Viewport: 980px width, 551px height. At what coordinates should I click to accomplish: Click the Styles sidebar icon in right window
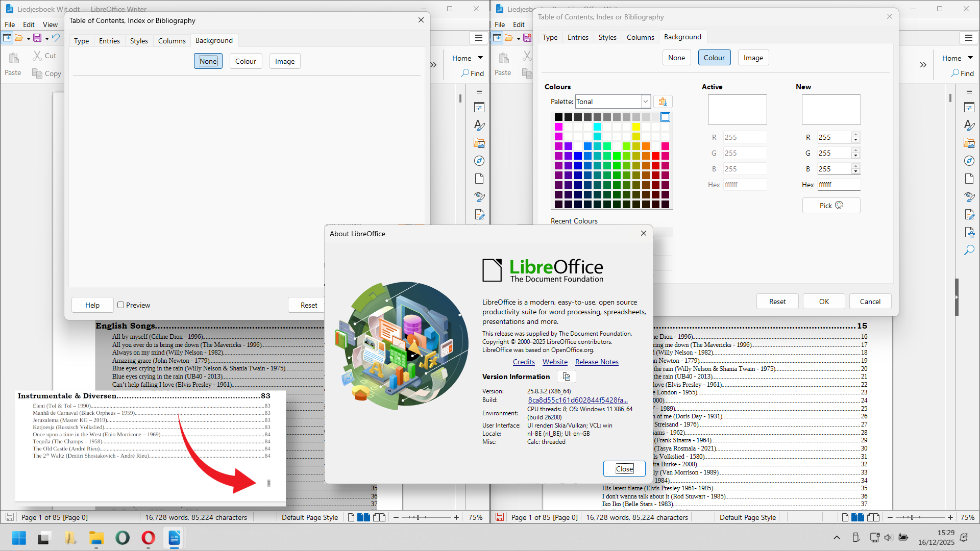(969, 126)
